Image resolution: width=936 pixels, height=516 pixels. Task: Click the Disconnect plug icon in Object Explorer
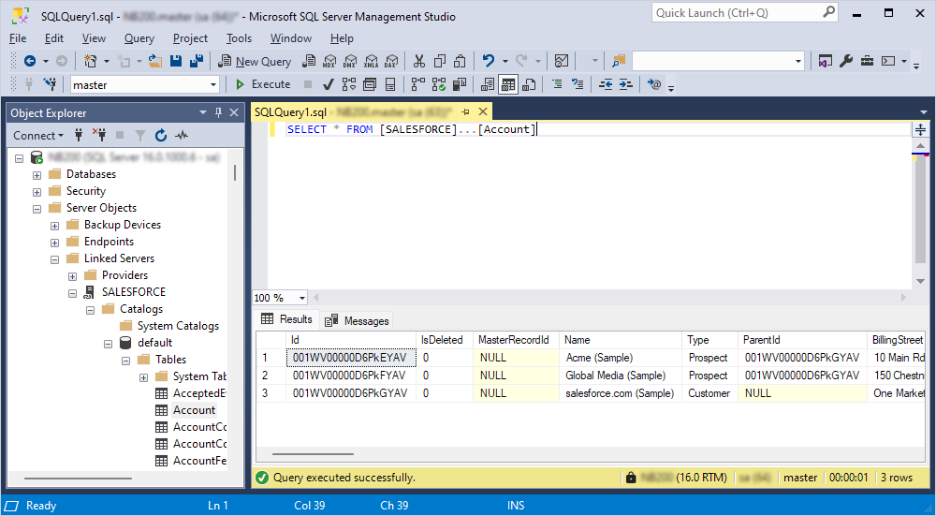point(99,136)
